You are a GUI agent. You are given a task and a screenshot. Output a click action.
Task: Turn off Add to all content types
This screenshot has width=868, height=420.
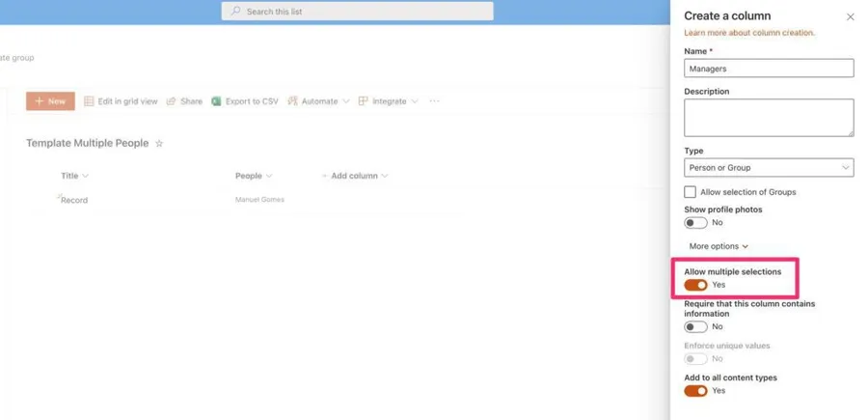click(x=695, y=391)
